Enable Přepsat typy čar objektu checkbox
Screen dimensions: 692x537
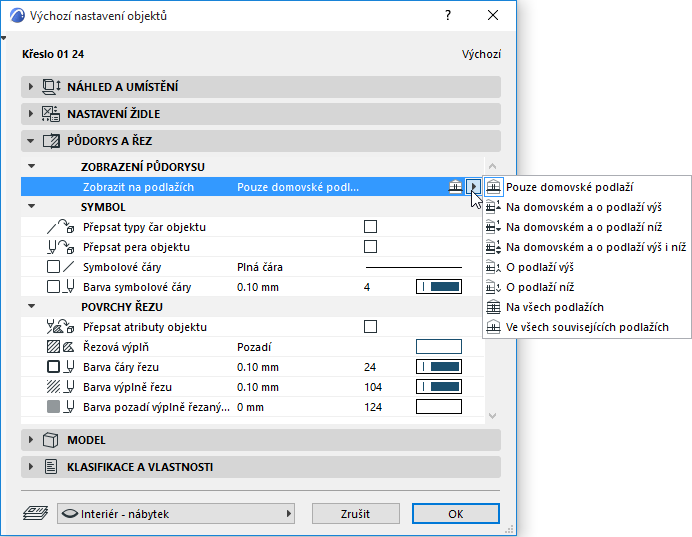tap(370, 227)
